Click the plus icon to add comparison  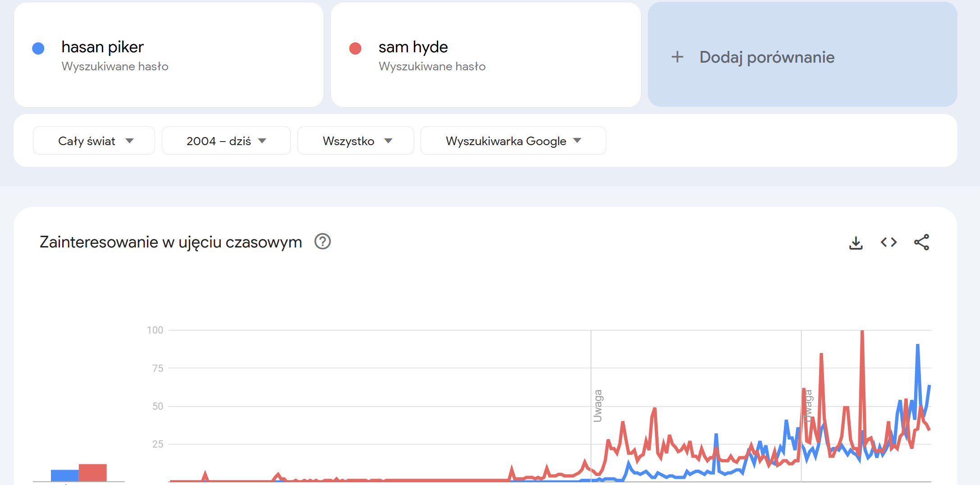677,57
